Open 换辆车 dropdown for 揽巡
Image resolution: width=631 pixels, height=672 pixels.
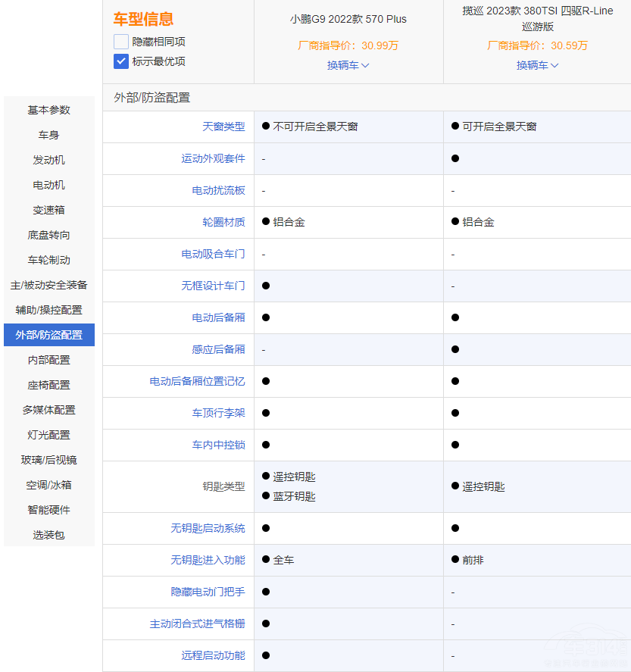(x=538, y=65)
